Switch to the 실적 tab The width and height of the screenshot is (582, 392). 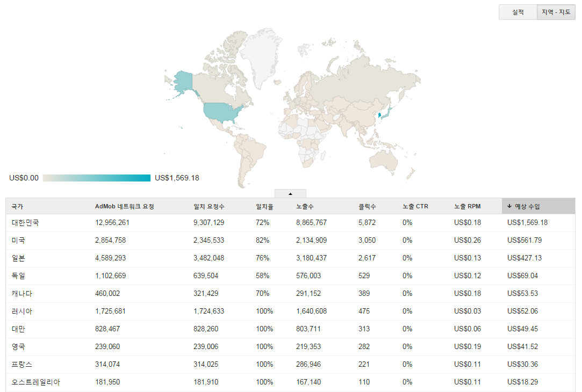[x=518, y=12]
